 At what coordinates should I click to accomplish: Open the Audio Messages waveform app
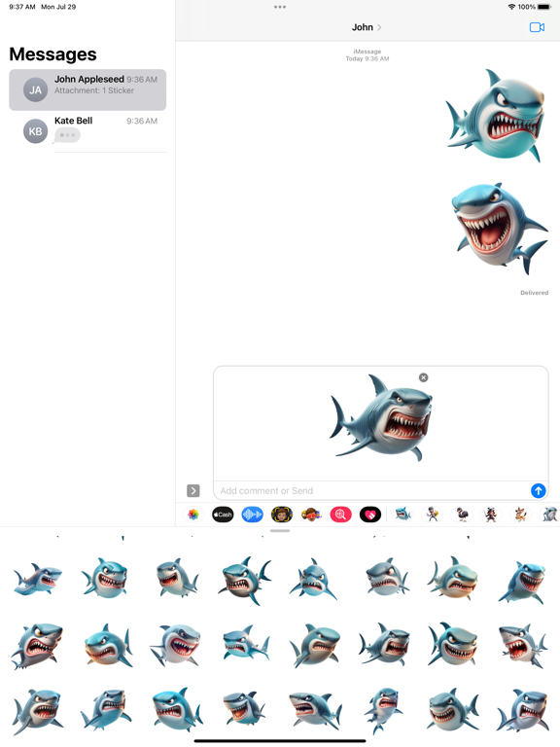click(253, 515)
